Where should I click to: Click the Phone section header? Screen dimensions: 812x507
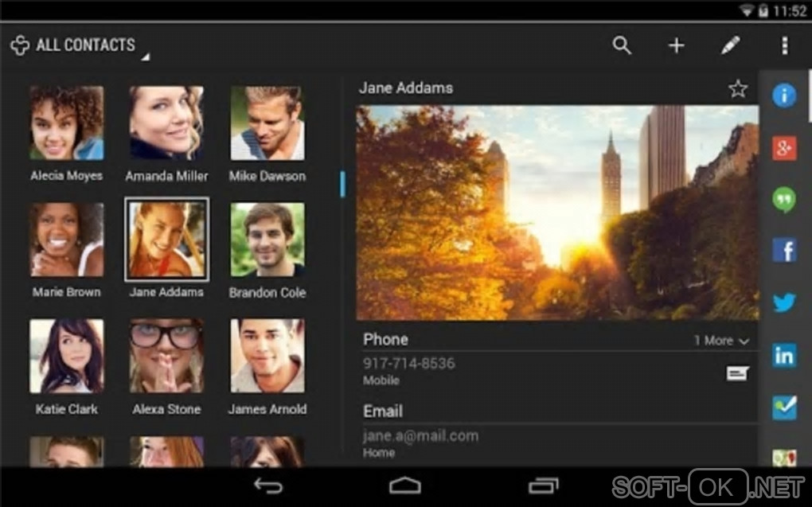click(x=385, y=340)
